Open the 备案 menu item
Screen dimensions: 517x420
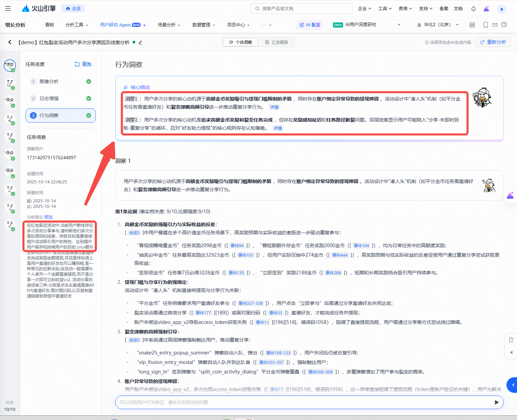coord(444,8)
